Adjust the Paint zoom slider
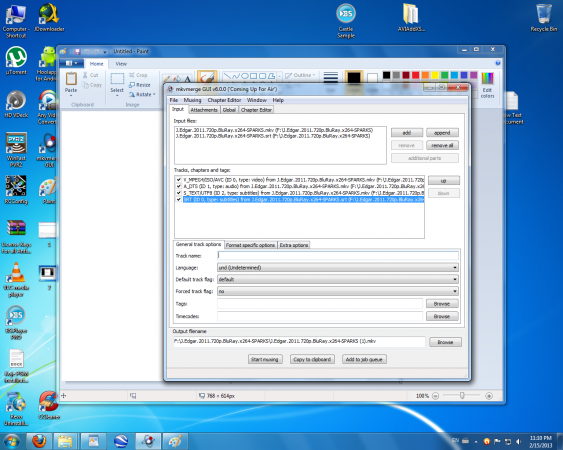 (x=462, y=395)
